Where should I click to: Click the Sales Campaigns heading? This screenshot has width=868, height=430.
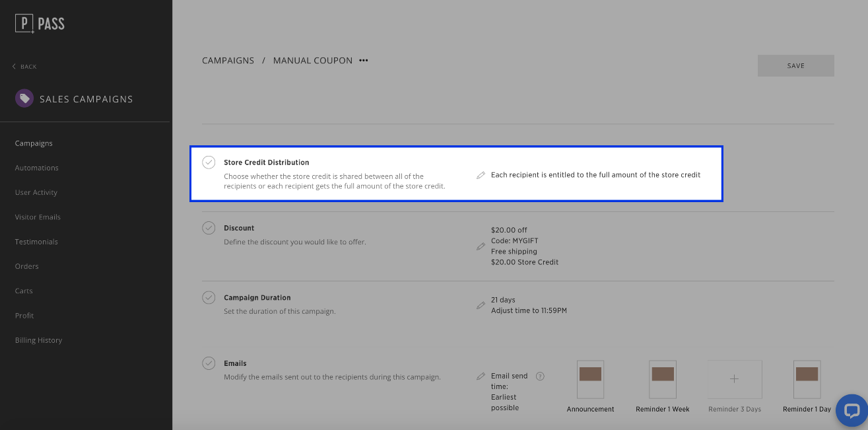(x=86, y=99)
